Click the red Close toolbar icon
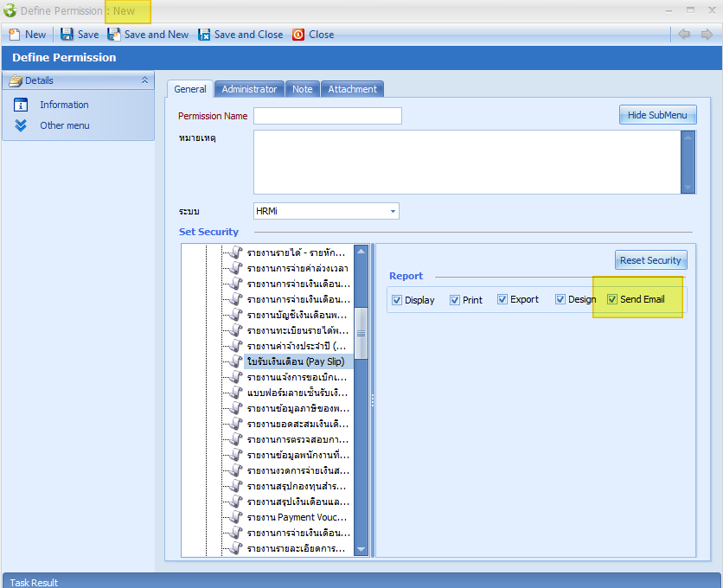Viewport: 723px width, 588px height. point(298,35)
